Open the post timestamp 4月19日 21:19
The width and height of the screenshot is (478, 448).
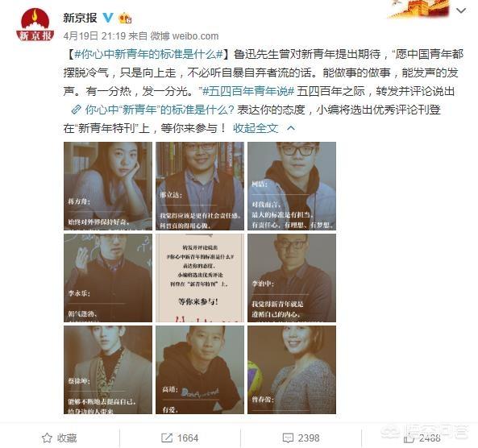point(94,36)
